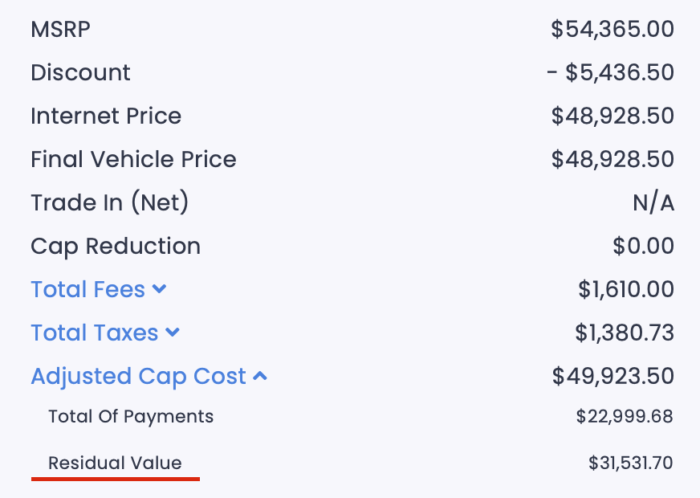
Task: Click the Adjusted Cap Cost link text
Action: pyautogui.click(x=138, y=376)
